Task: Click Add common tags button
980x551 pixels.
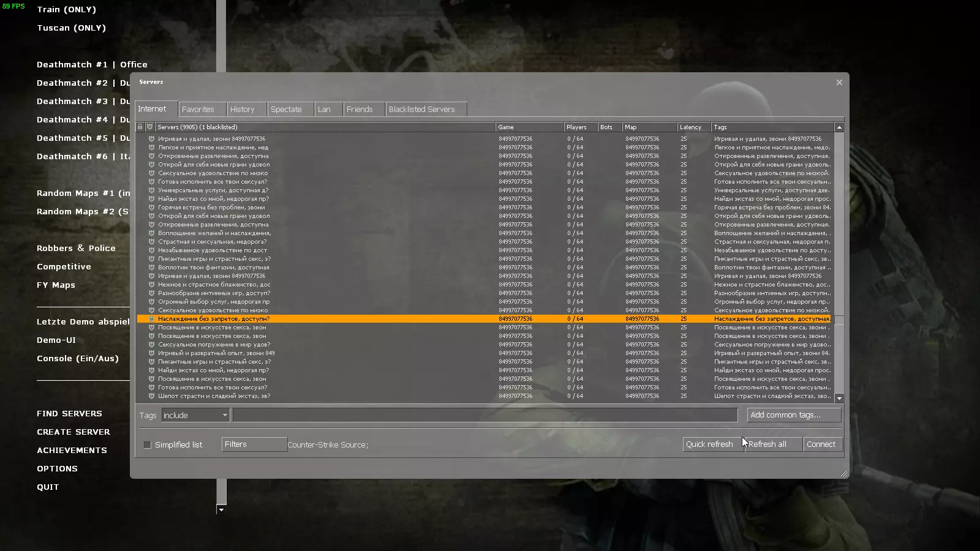Action: (794, 415)
